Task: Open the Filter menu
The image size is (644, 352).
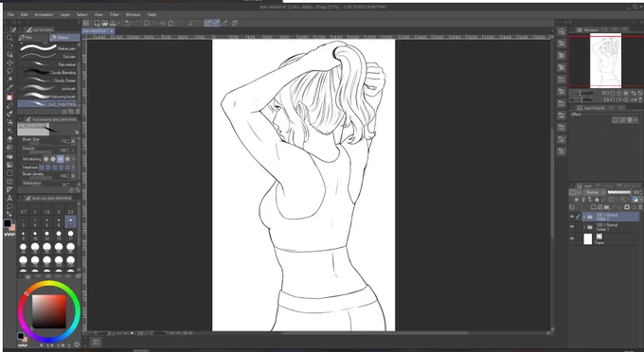Action: coord(115,14)
